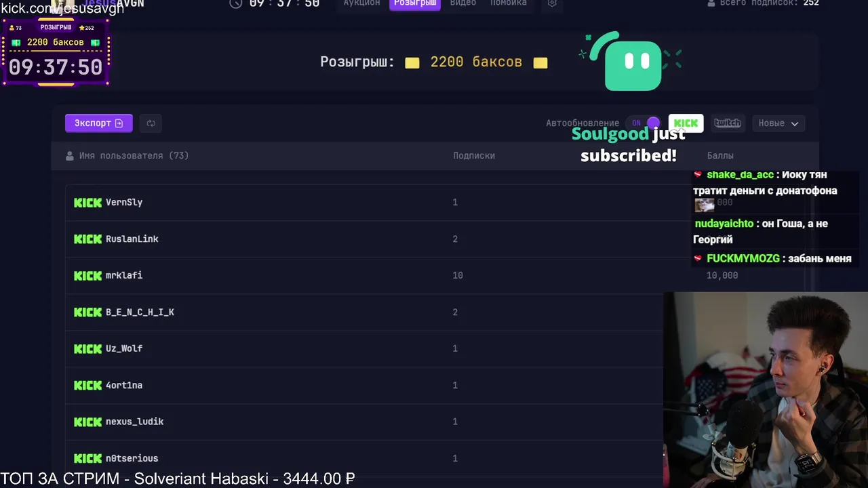The height and width of the screenshot is (488, 868).
Task: Switch to the Аукцион tab
Action: (x=361, y=3)
